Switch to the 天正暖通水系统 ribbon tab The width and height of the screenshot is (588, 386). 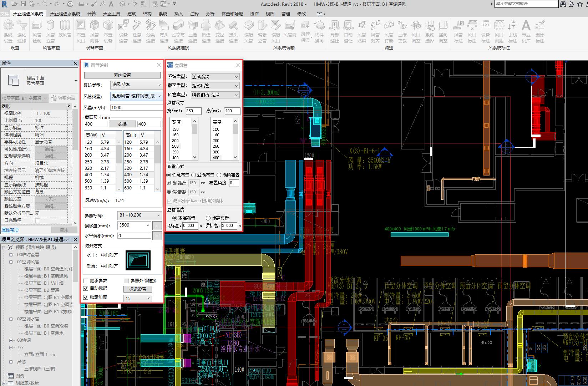click(65, 14)
